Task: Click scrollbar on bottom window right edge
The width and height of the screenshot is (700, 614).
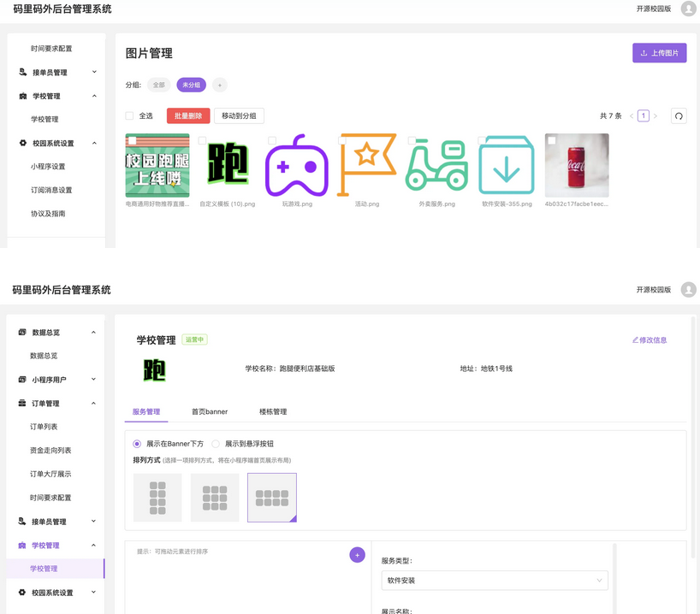Action: 693,437
